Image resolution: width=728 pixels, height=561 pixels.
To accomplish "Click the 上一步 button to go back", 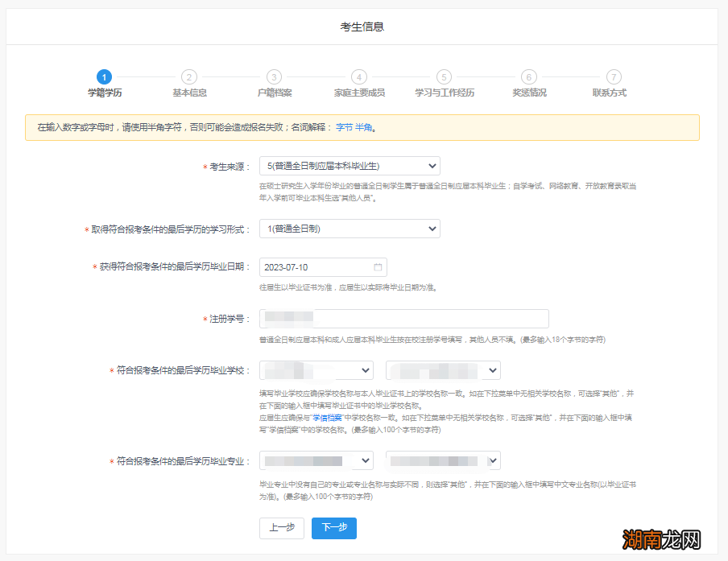I will pos(281,528).
